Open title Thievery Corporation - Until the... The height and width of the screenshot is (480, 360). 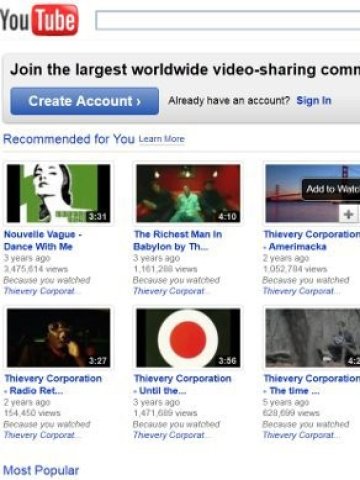point(182,384)
